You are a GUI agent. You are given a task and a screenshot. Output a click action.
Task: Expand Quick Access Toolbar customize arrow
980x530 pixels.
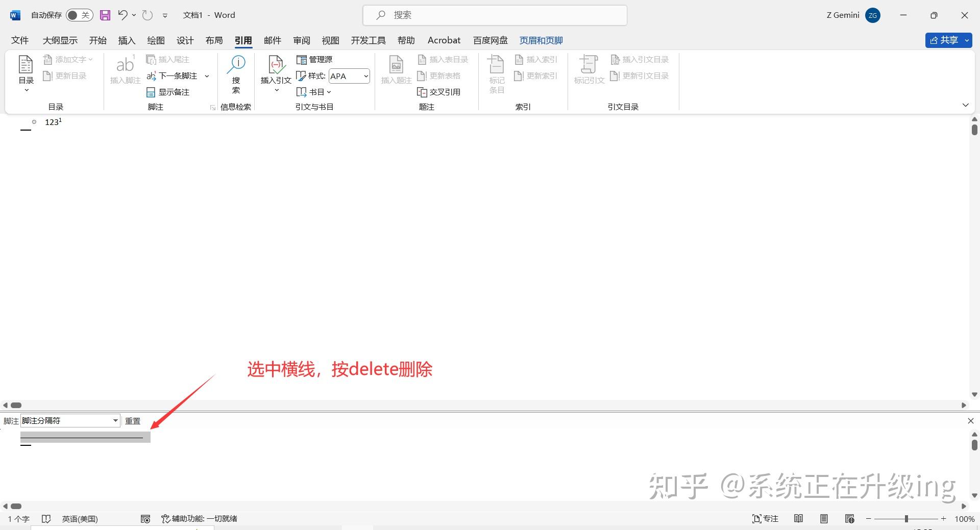(165, 15)
